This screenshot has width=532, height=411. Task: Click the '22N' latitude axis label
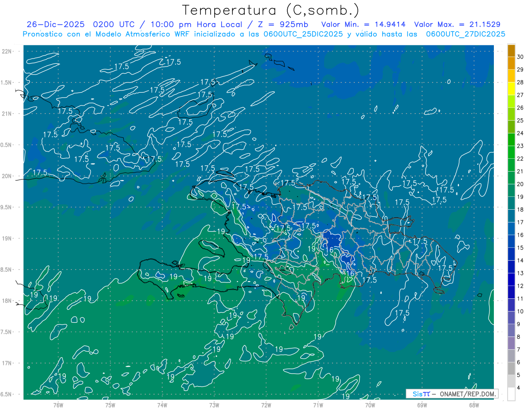[x=7, y=51]
